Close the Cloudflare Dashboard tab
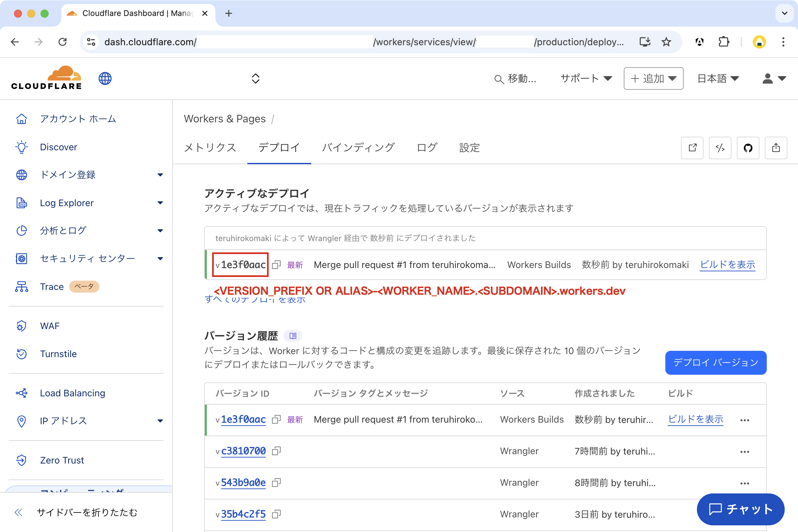The height and width of the screenshot is (532, 798). pos(204,13)
